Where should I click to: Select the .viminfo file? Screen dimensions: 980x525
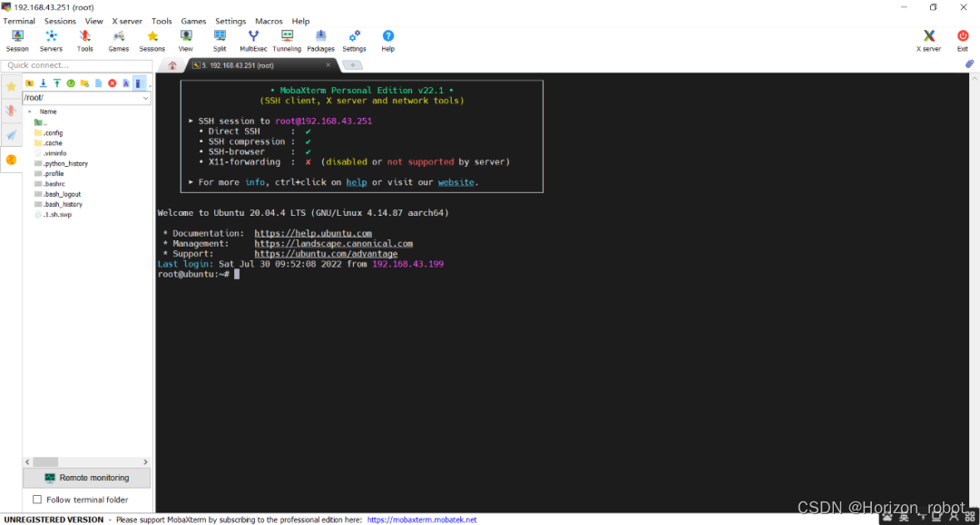(x=51, y=153)
